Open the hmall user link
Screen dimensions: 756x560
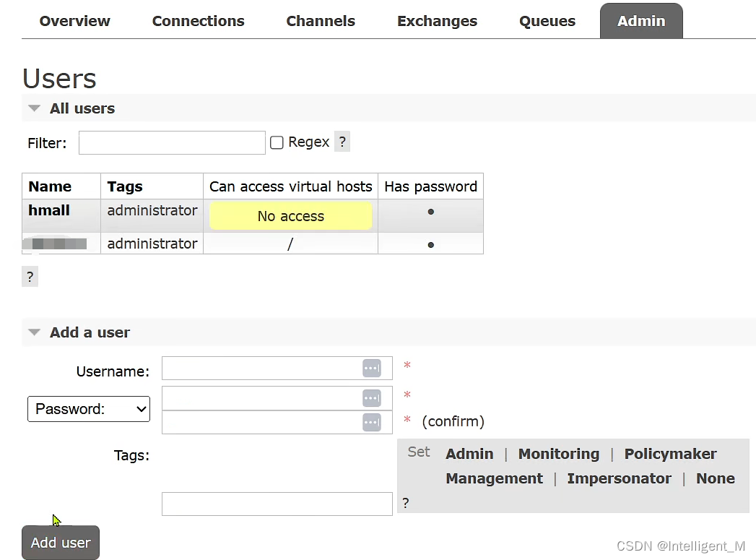click(x=49, y=210)
